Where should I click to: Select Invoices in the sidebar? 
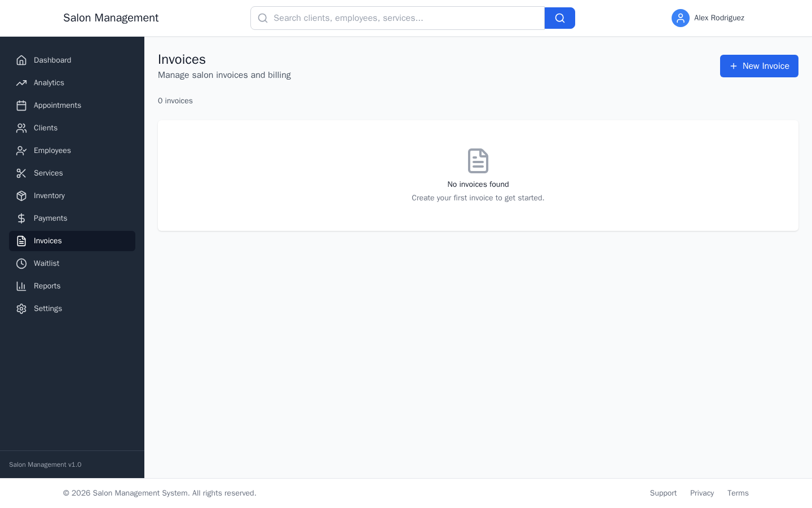pos(48,241)
